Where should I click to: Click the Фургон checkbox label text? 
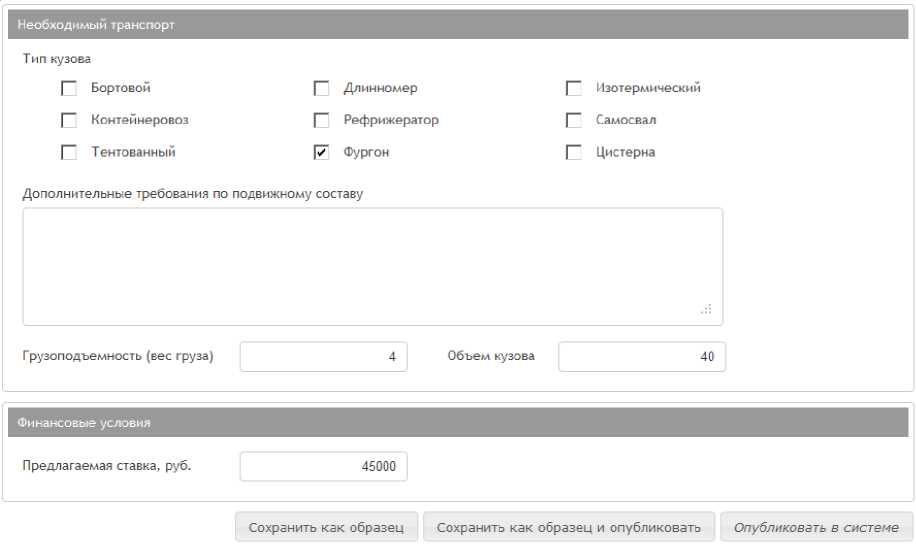click(x=366, y=153)
